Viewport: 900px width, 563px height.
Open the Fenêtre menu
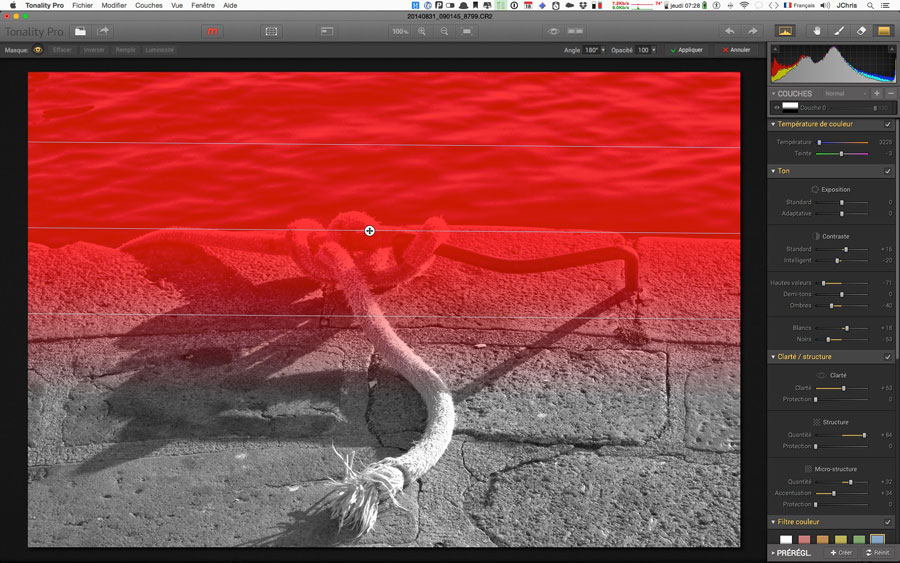tap(204, 5)
